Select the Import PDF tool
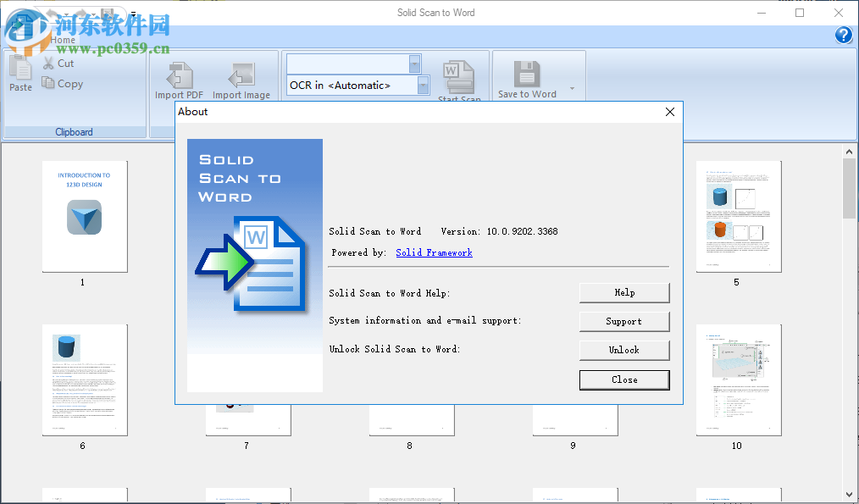This screenshot has height=504, width=859. (x=179, y=76)
